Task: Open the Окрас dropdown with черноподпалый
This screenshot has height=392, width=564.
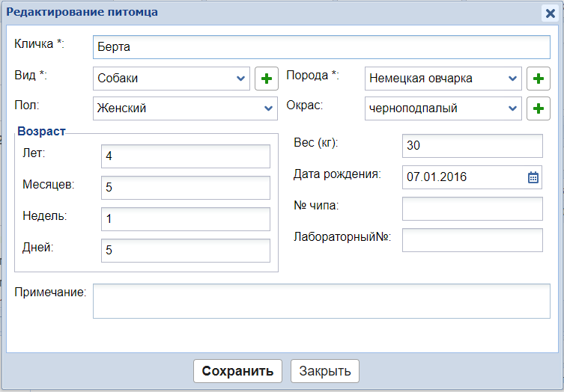Action: pos(443,108)
